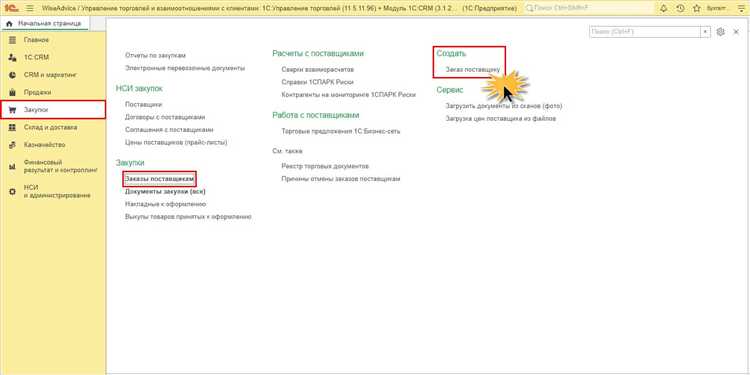Open Заказы поставщикам list
The image size is (750, 375).
(160, 179)
